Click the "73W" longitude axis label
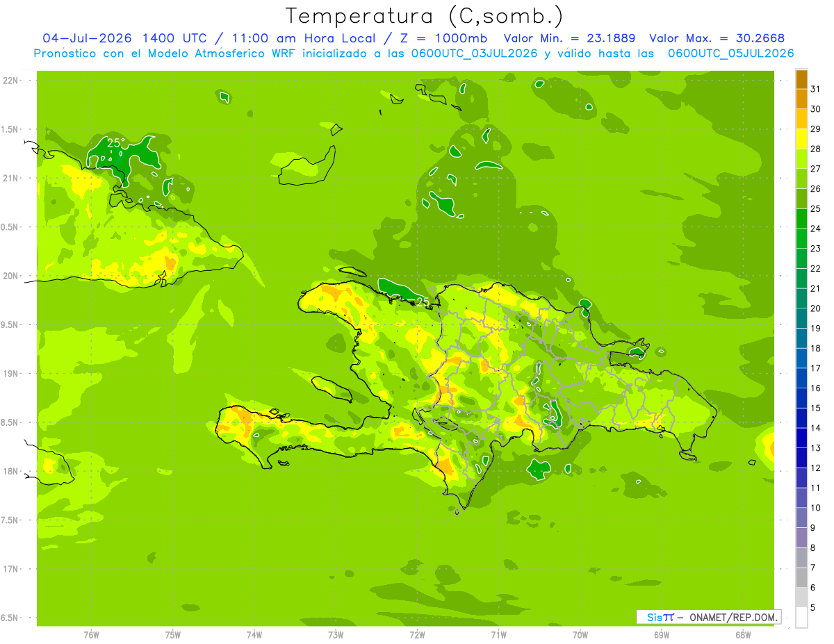The image size is (834, 644). [x=336, y=635]
